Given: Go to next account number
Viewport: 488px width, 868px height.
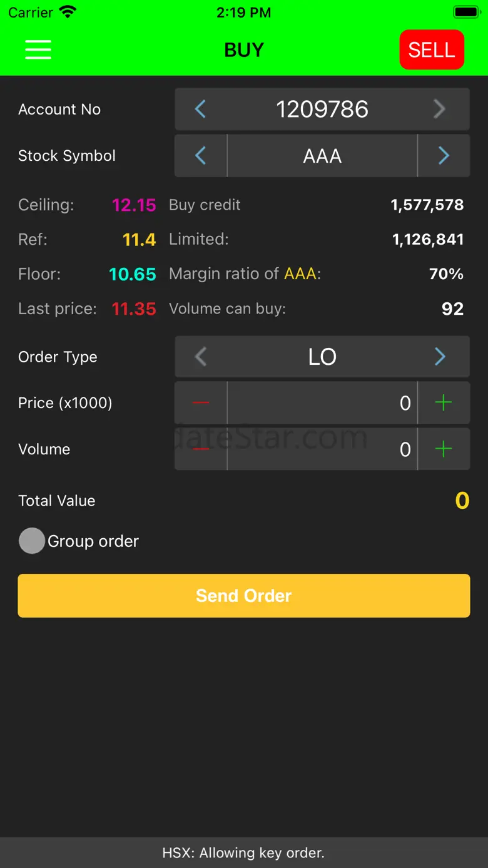Looking at the screenshot, I should click(x=439, y=109).
